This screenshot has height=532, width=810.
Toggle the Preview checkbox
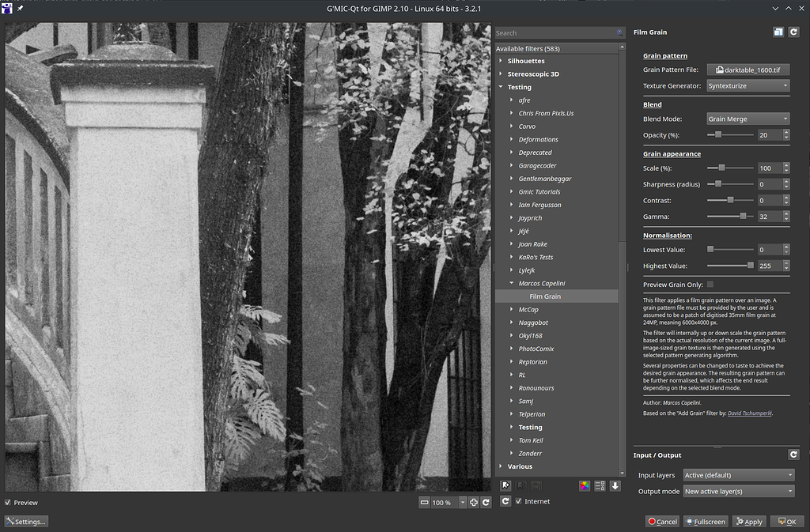coord(8,503)
